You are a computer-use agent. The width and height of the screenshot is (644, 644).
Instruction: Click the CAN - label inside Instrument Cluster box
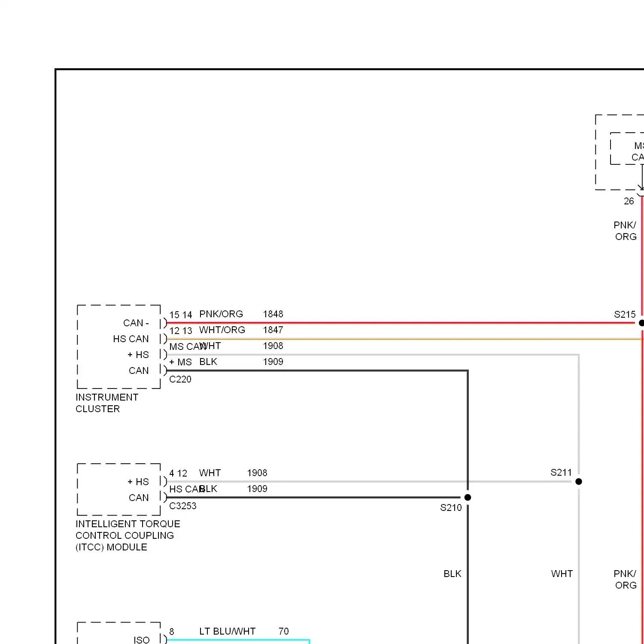click(x=136, y=323)
